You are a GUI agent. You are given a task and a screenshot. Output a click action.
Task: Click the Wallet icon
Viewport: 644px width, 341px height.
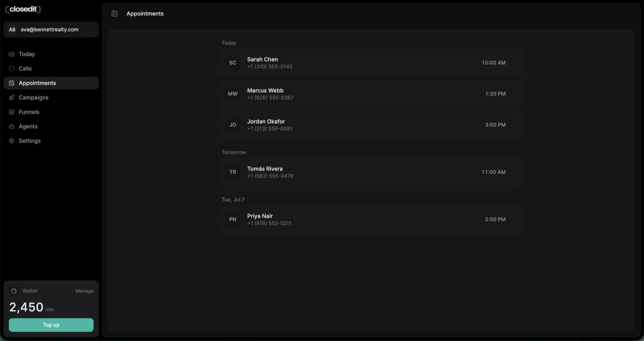coord(14,291)
